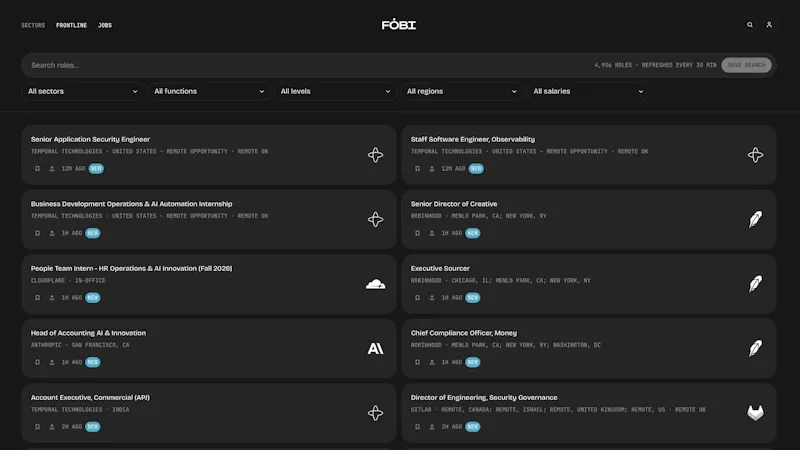Share the People Team Intern role
The height and width of the screenshot is (450, 800).
52,297
